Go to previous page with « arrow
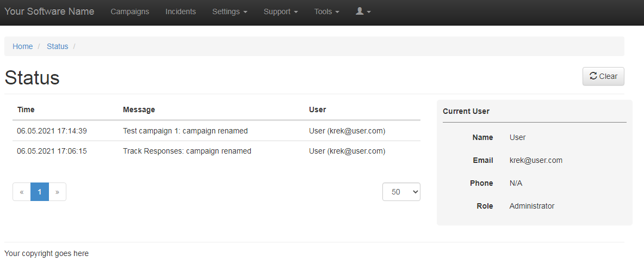Viewport: 644px width, 280px height. (22, 192)
